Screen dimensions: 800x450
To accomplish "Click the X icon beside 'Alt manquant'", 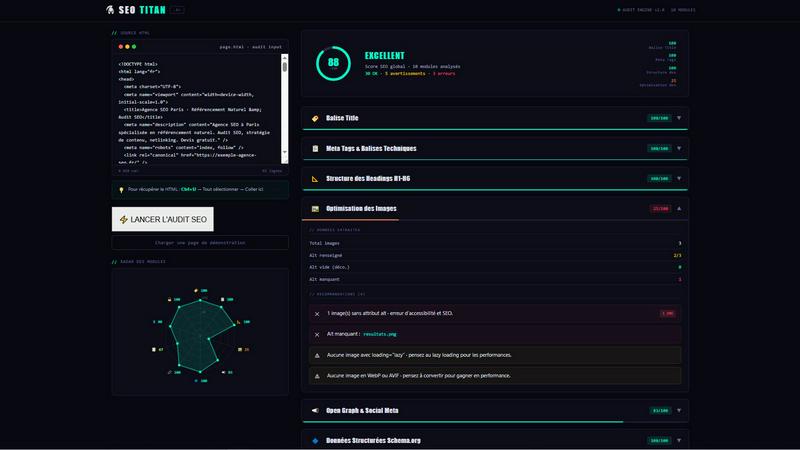I will tap(317, 335).
